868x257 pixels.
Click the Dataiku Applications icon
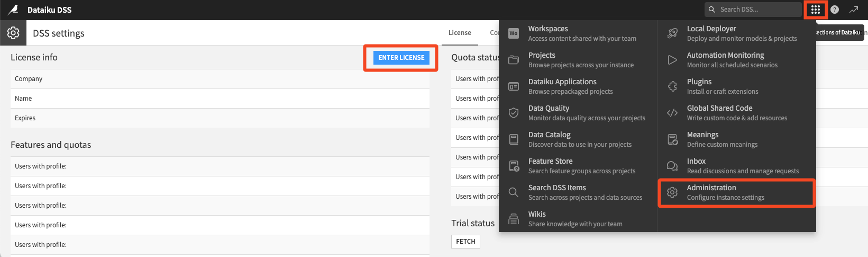coord(514,86)
